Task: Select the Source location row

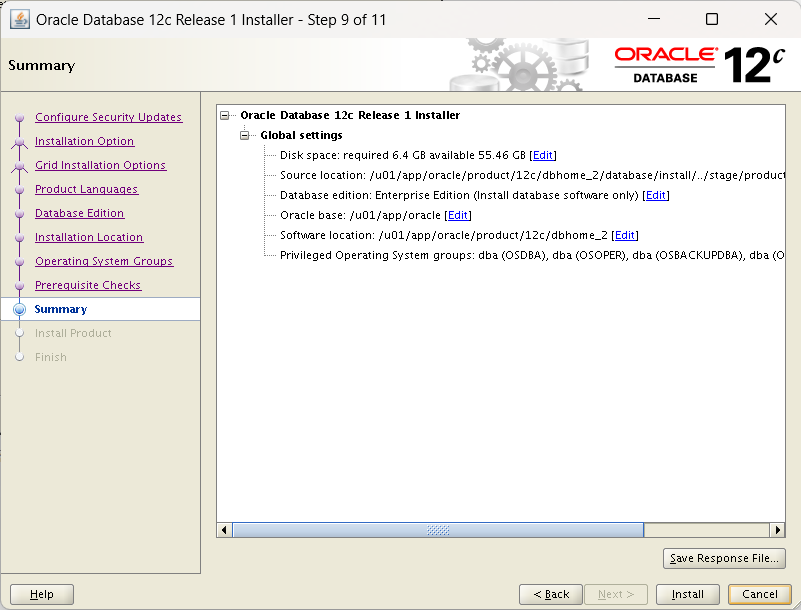Action: point(532,175)
